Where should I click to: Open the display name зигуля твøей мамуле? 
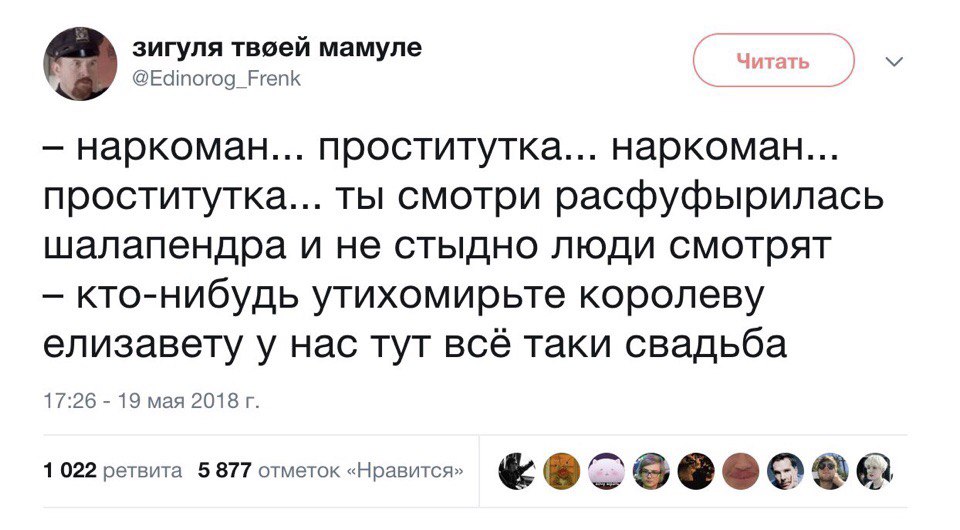277,47
